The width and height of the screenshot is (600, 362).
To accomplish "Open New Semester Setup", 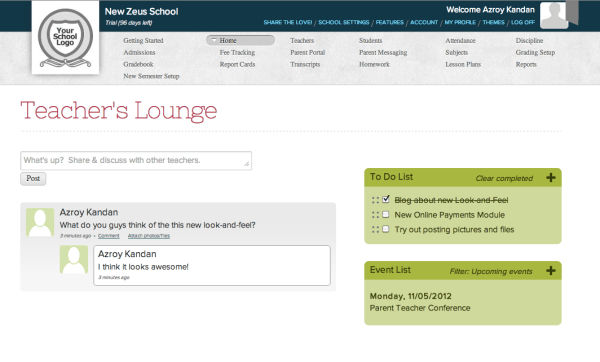I will tap(151, 76).
